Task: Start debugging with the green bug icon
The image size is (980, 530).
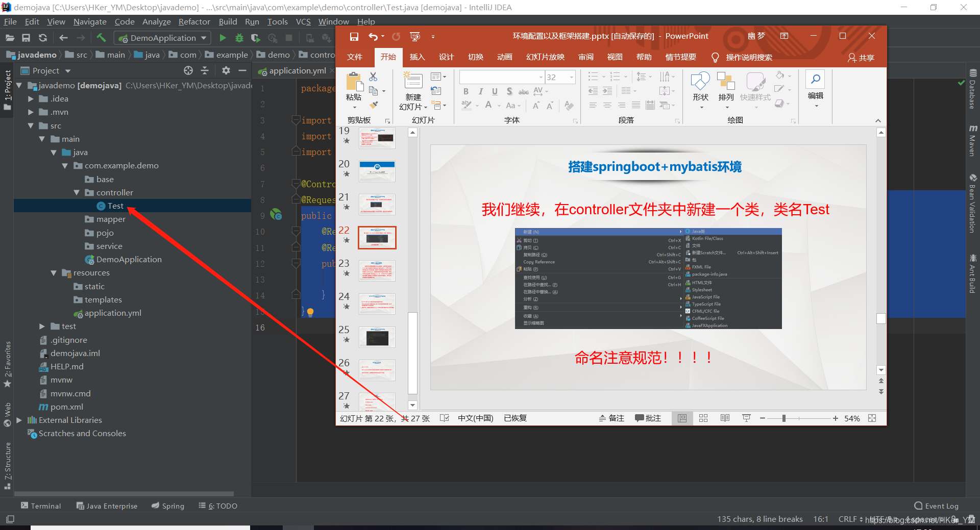Action: (x=239, y=38)
